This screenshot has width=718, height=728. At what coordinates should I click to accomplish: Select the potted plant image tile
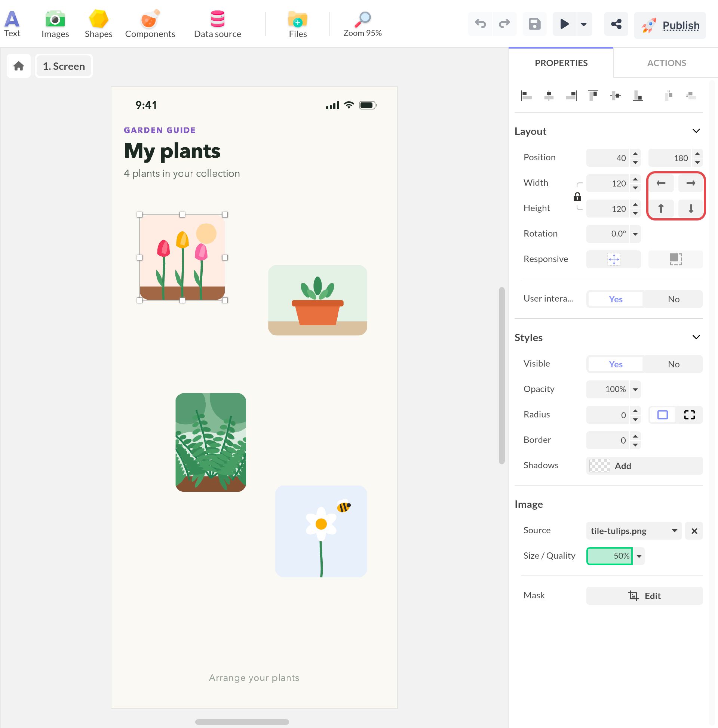coord(317,300)
